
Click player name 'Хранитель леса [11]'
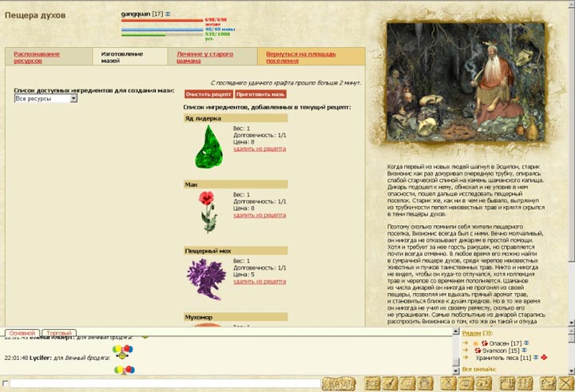(503, 358)
